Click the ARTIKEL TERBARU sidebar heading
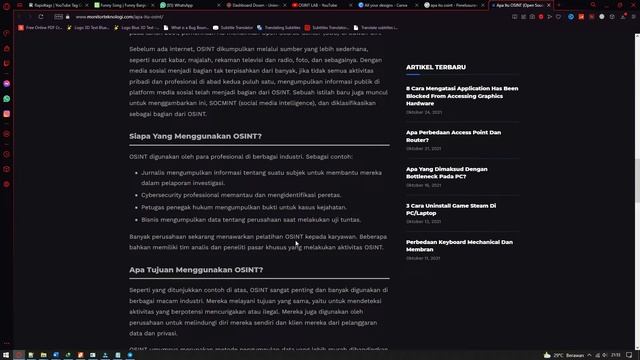The width and height of the screenshot is (640, 360). (436, 67)
